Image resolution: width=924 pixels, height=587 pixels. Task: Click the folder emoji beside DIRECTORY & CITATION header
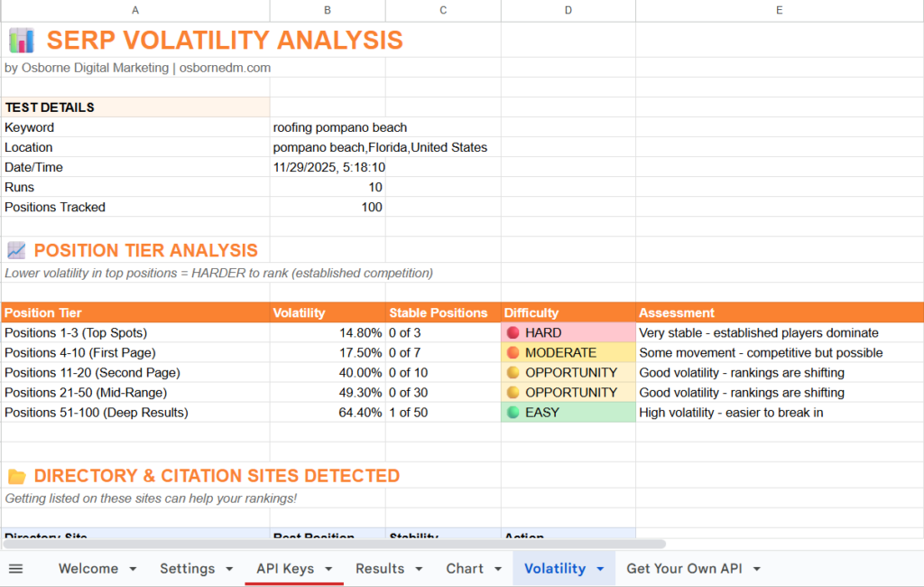coord(16,476)
